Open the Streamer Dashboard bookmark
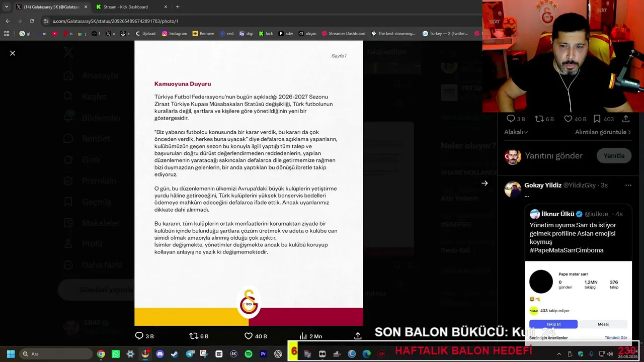Image resolution: width=644 pixels, height=362 pixels. point(343,34)
